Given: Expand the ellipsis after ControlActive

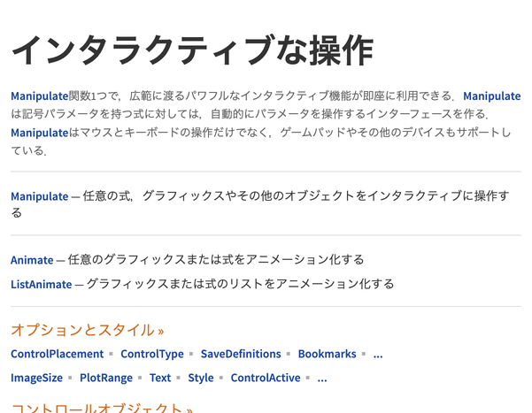Looking at the screenshot, I should tap(322, 378).
